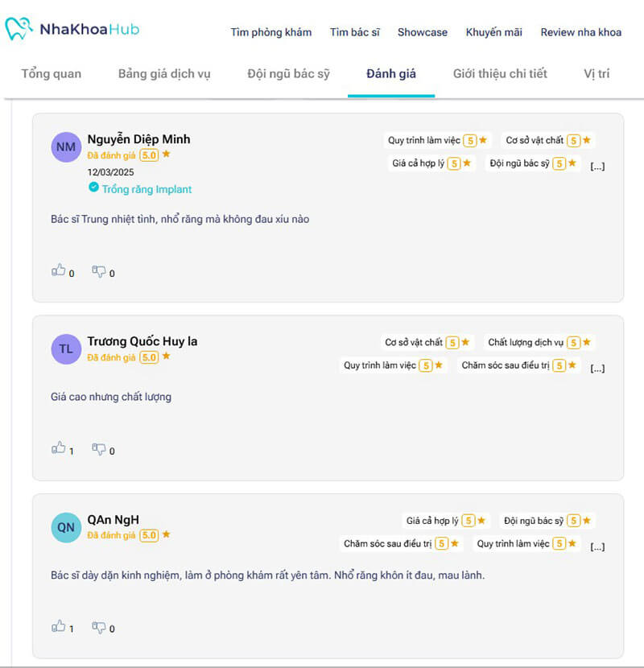Show hidden rating tags in QAn NgH's review
Image resolution: width=644 pixels, height=668 pixels.
pyautogui.click(x=597, y=547)
